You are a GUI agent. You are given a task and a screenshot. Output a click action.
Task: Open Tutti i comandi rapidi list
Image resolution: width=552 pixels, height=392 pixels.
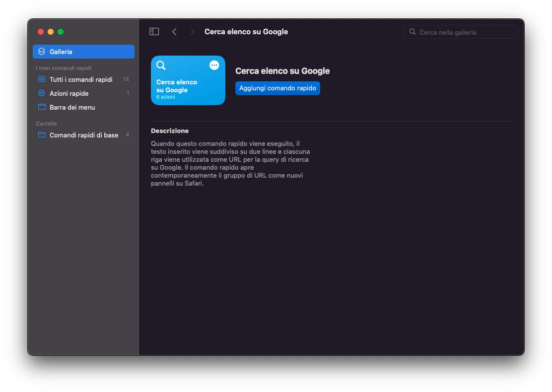click(x=83, y=79)
